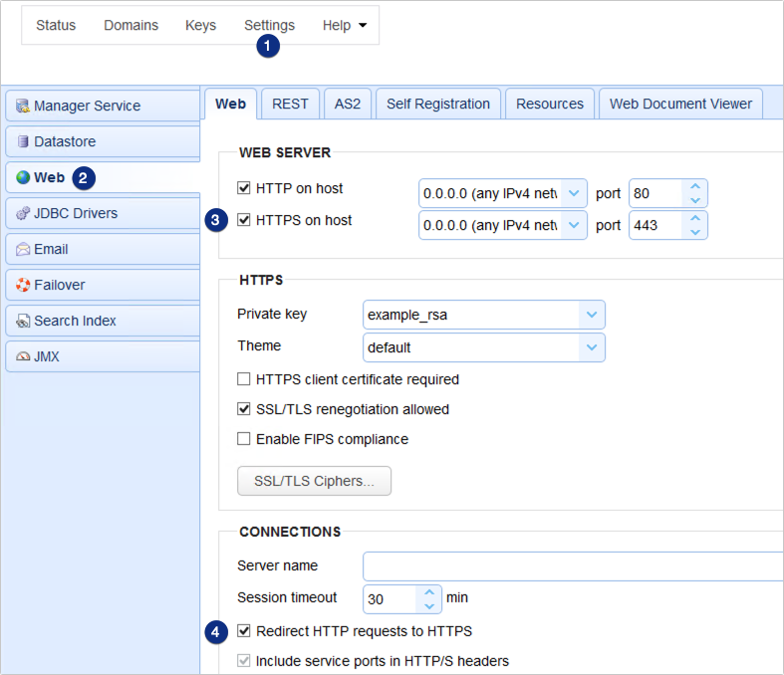Enable HTTPS client certificate required

coord(244,379)
